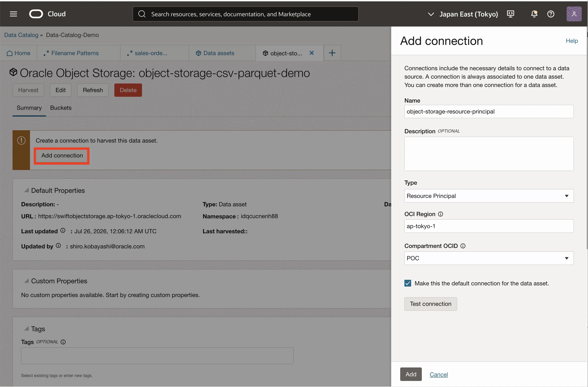Close the object-sto... tab
The image size is (588, 387).
[x=312, y=53]
